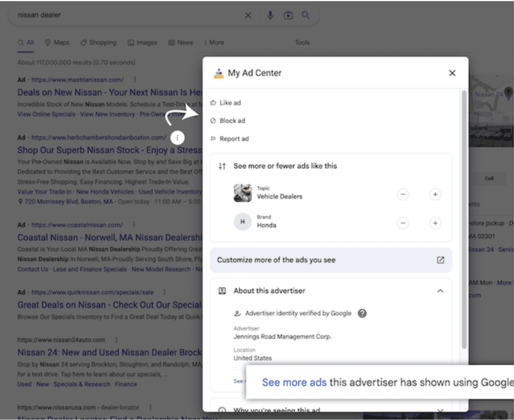514x420 pixels.
Task: Click the Finance sitelink under Nissan 24
Action: pyautogui.click(x=126, y=384)
